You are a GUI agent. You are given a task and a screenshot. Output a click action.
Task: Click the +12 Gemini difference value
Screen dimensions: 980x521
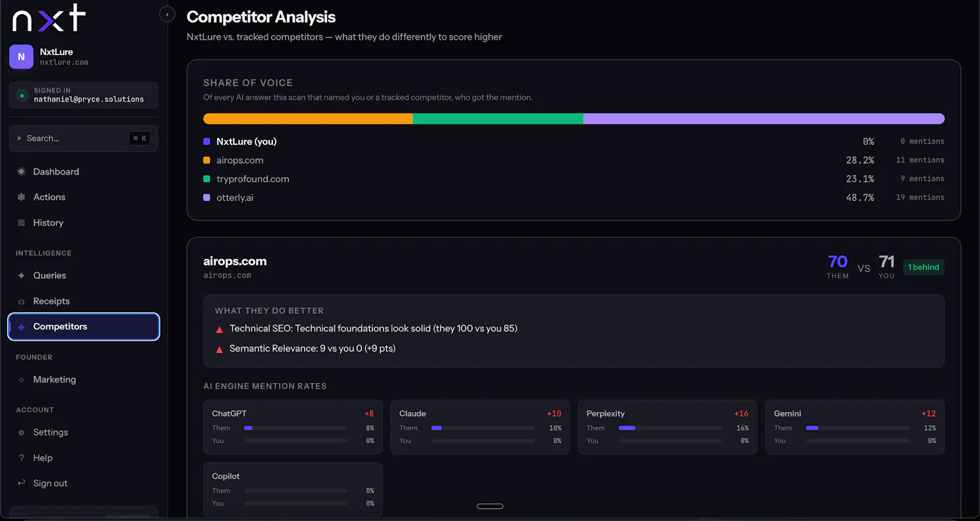click(929, 414)
